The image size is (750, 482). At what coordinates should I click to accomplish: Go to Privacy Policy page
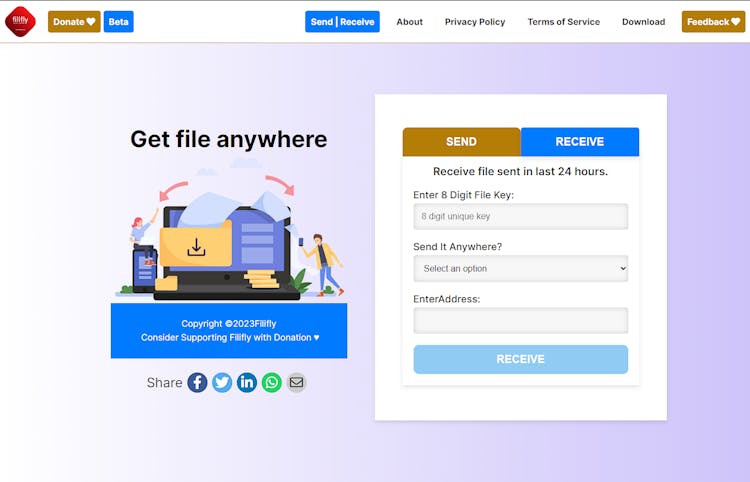pos(475,22)
